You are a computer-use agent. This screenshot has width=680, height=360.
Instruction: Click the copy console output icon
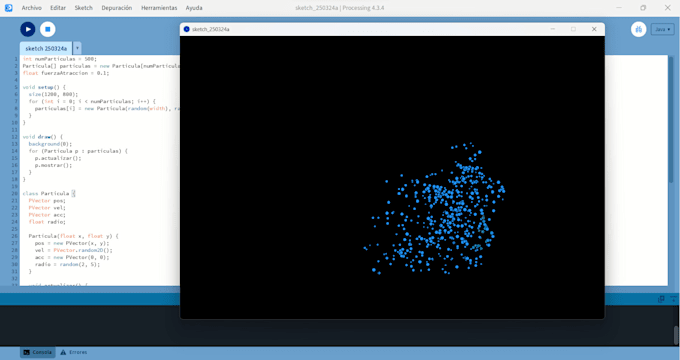point(661,299)
